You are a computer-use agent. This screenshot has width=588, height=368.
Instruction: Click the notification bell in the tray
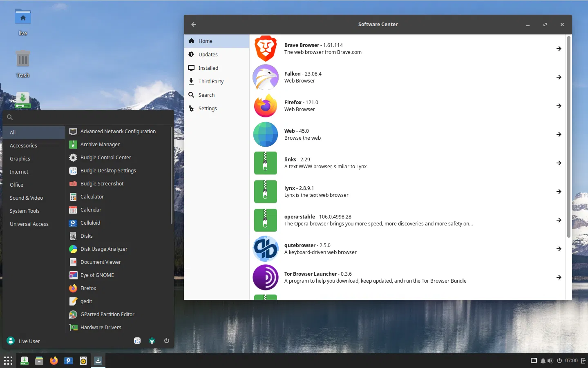click(x=543, y=361)
